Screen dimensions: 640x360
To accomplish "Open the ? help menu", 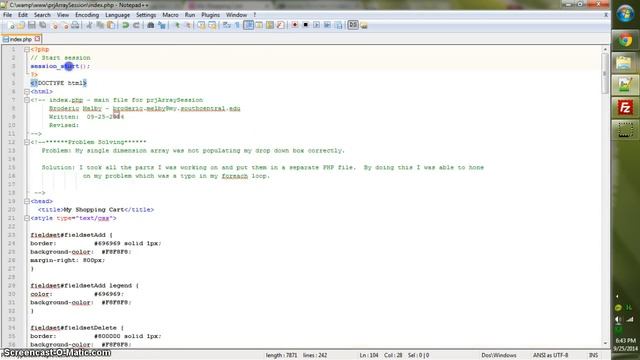I will pyautogui.click(x=255, y=15).
